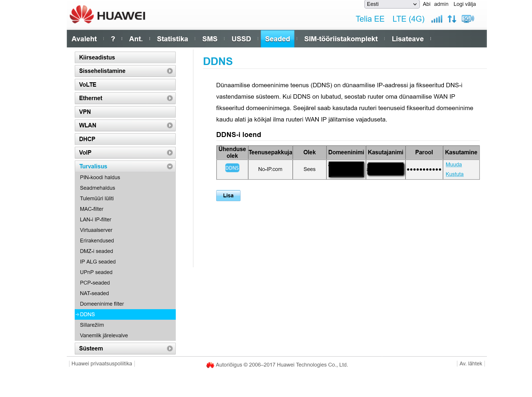This screenshot has height=397, width=532.
Task: Click the data transfer arrows icon
Action: [x=452, y=19]
